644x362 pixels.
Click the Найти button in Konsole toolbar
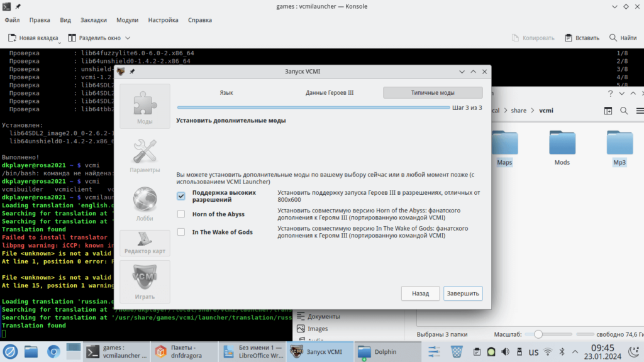point(623,38)
